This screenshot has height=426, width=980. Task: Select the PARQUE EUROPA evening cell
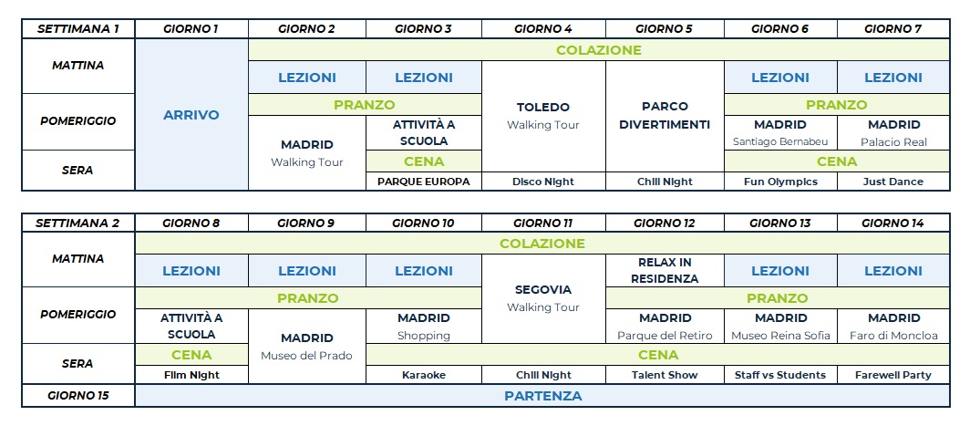[424, 182]
